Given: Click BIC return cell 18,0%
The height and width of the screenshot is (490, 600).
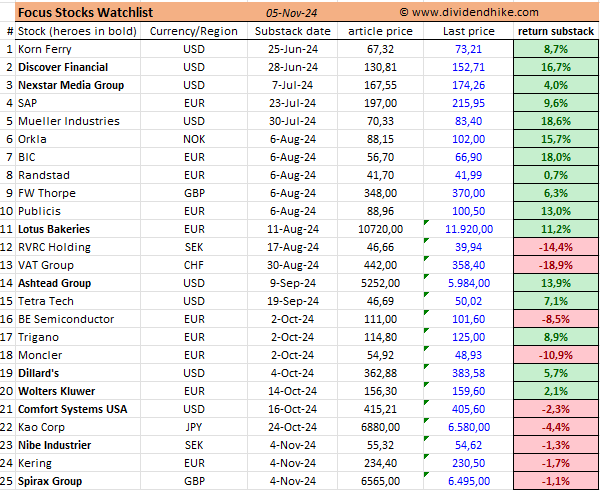Looking at the screenshot, I should click(x=556, y=157).
